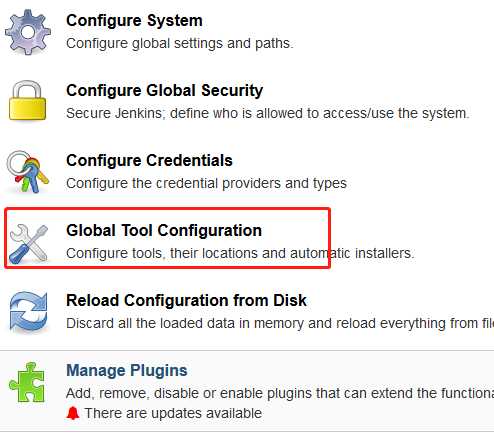The width and height of the screenshot is (494, 435).
Task: Click the gear icon for Configure System
Action: point(28,32)
